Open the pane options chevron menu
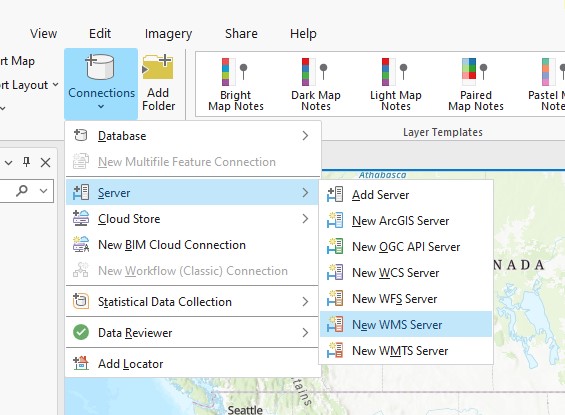Screen dimensions: 565x415 coord(9,163)
